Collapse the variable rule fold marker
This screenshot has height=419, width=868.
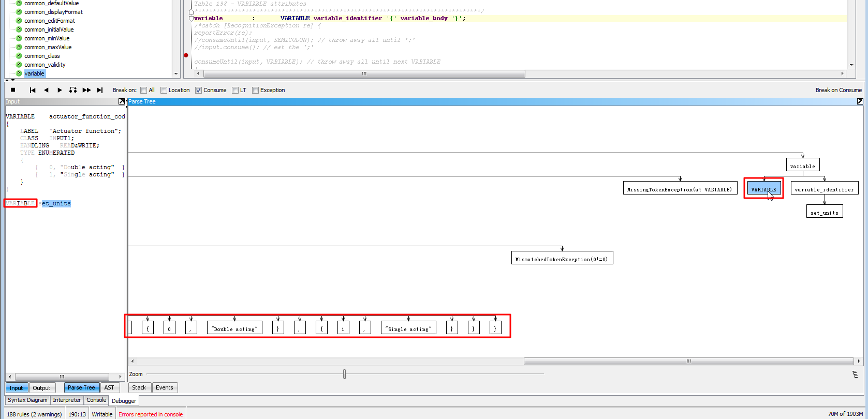click(191, 18)
